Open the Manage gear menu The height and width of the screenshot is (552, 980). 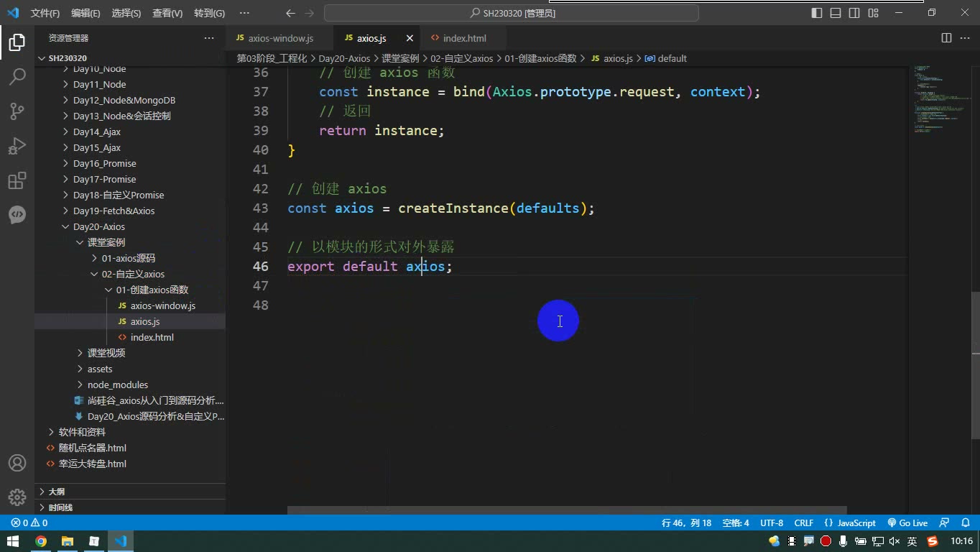point(17,497)
